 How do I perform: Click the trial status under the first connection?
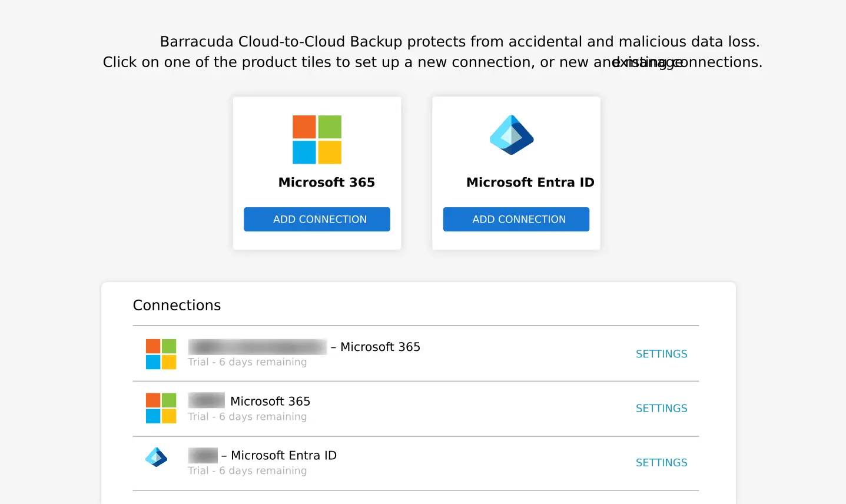pos(247,362)
